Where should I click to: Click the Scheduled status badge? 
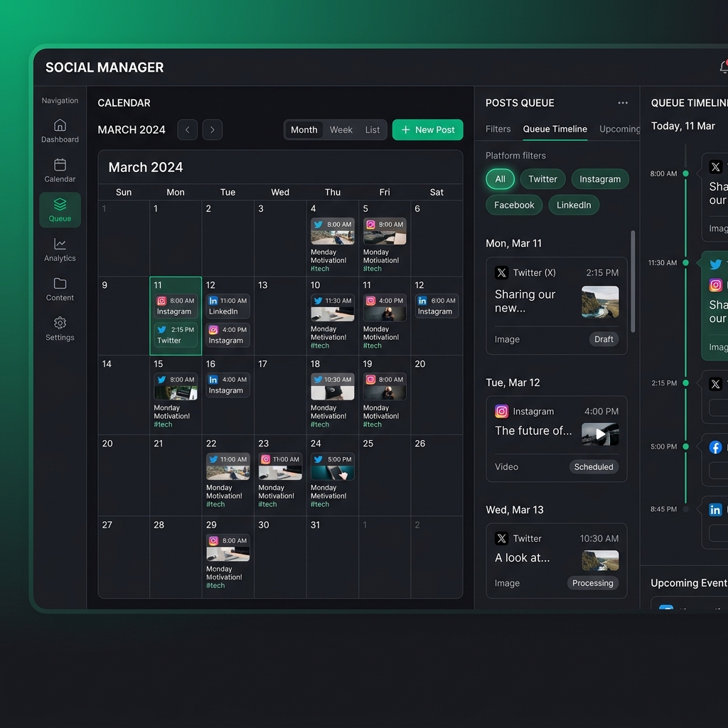point(594,467)
